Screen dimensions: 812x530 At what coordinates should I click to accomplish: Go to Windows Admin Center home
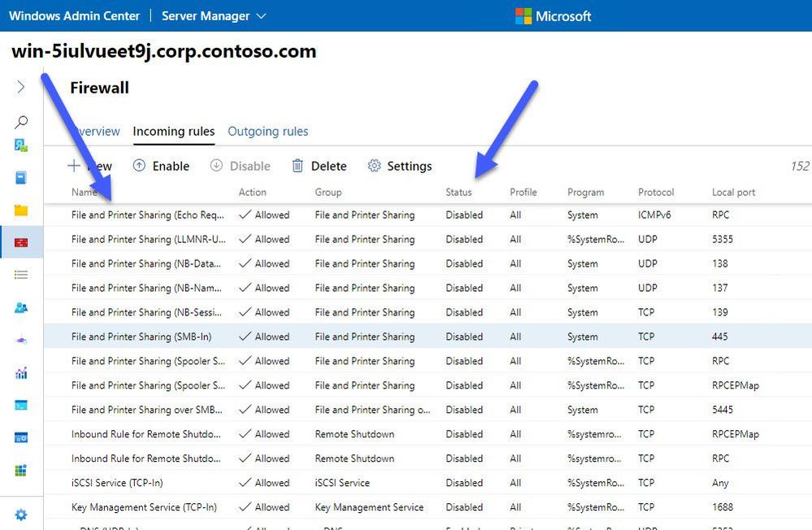[x=74, y=16]
